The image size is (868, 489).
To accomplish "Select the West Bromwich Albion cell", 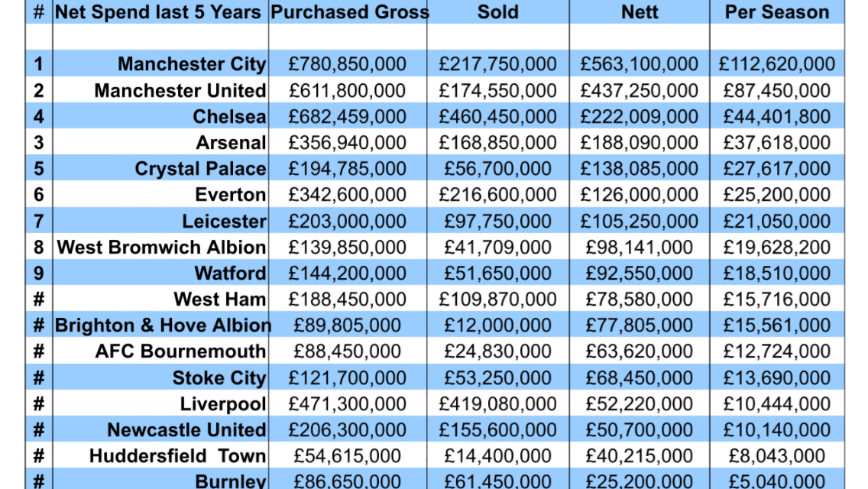I will (161, 247).
